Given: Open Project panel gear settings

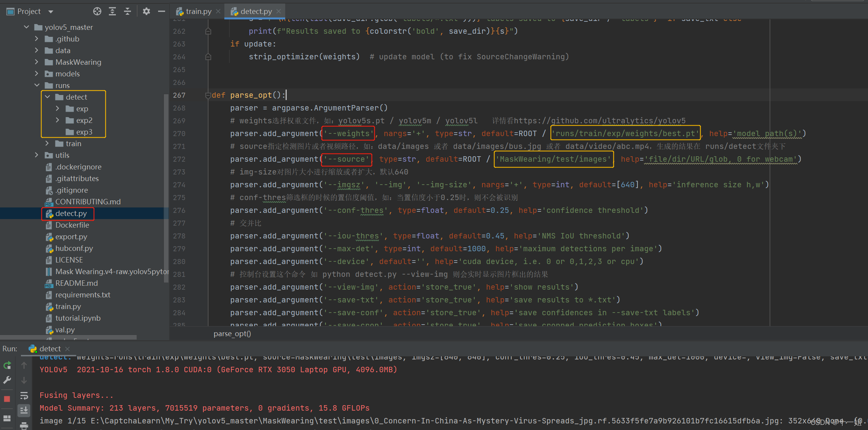Looking at the screenshot, I should coord(146,11).
